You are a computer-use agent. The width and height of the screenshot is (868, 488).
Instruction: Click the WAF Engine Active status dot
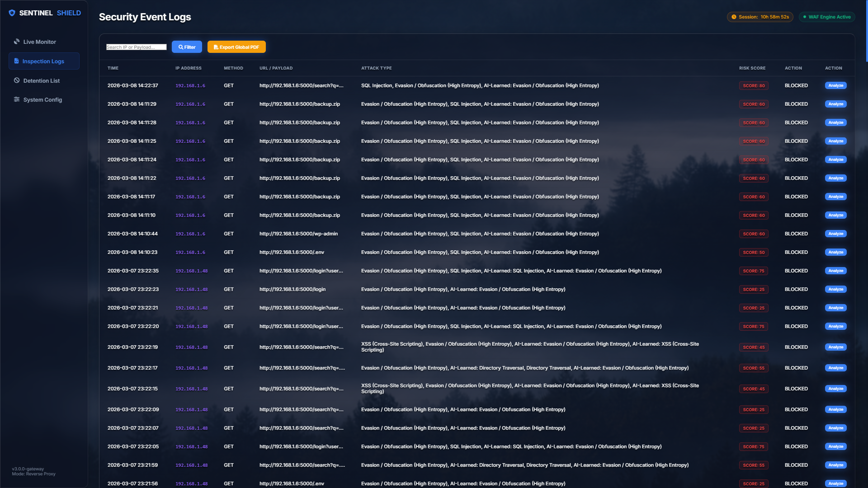point(805,17)
